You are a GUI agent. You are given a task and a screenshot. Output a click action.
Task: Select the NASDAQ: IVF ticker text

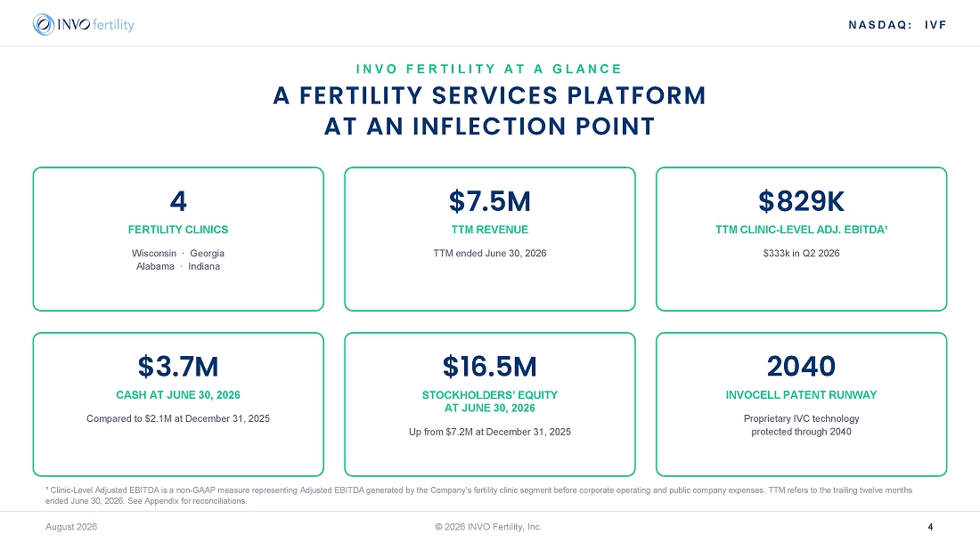(x=897, y=25)
